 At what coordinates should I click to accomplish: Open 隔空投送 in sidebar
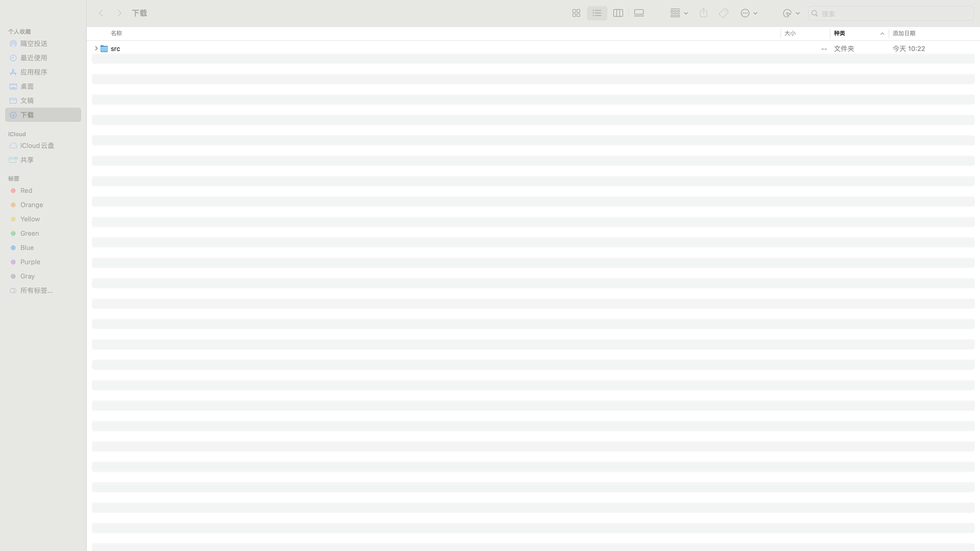point(43,43)
